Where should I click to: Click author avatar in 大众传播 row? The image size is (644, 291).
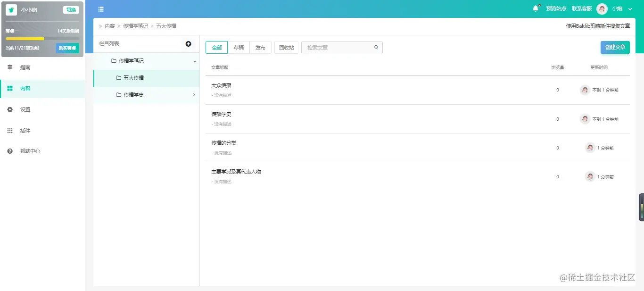pos(585,90)
